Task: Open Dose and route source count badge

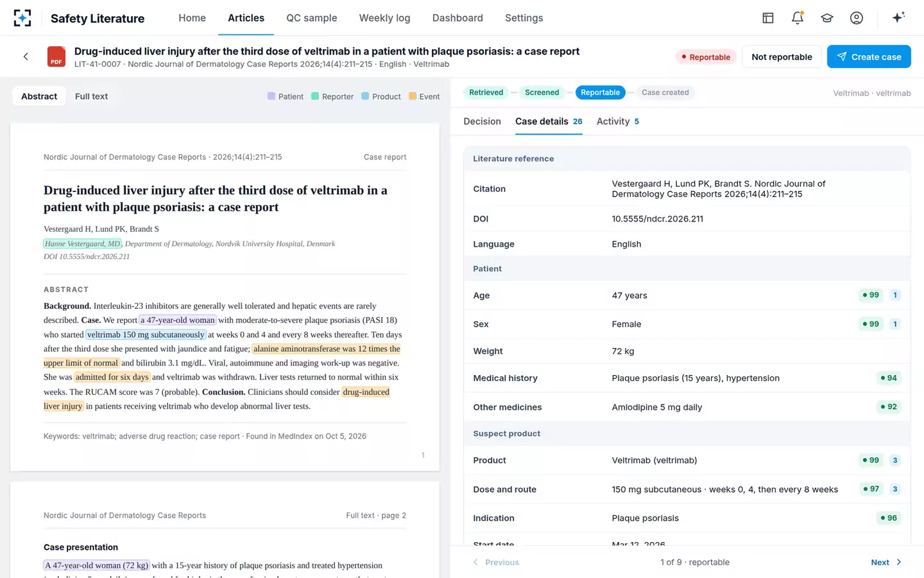Action: pos(895,489)
